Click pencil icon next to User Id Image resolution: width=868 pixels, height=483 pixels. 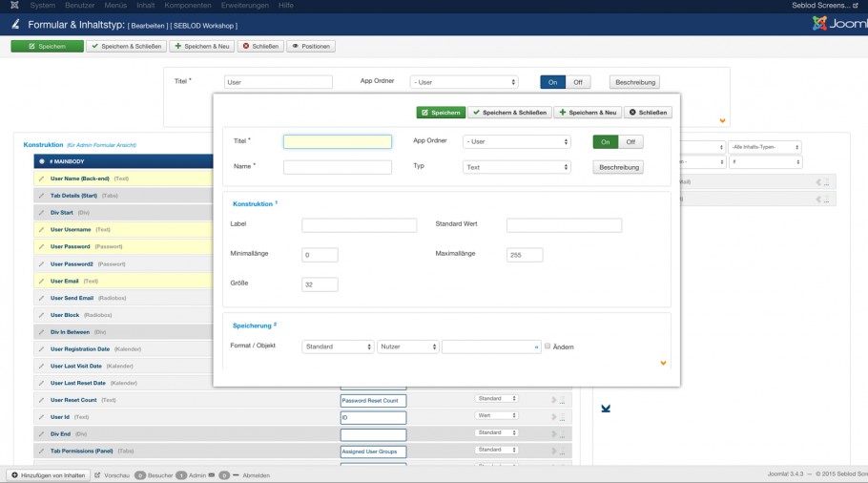[42, 417]
